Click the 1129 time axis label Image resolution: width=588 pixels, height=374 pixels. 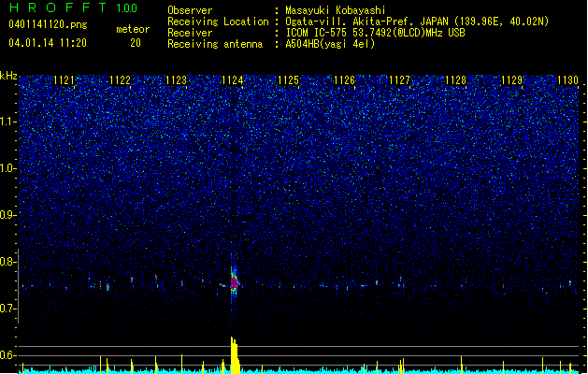coord(512,79)
